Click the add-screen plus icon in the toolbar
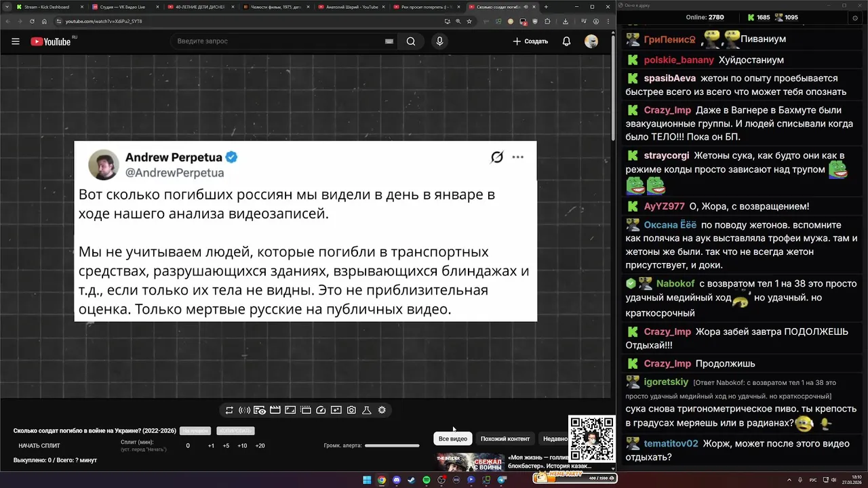This screenshot has width=868, height=488. point(336,410)
